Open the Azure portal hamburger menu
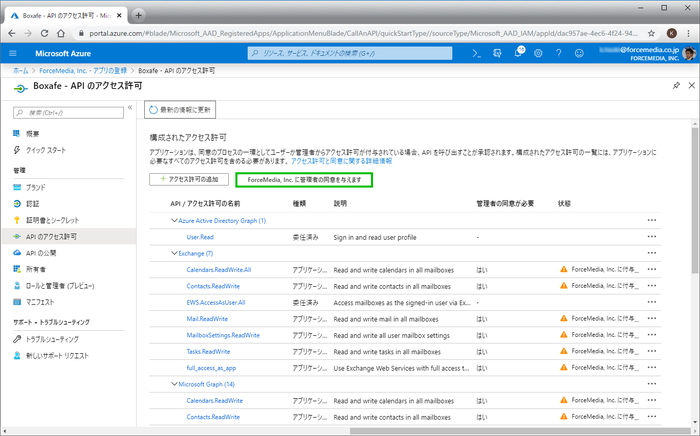 click(x=12, y=54)
